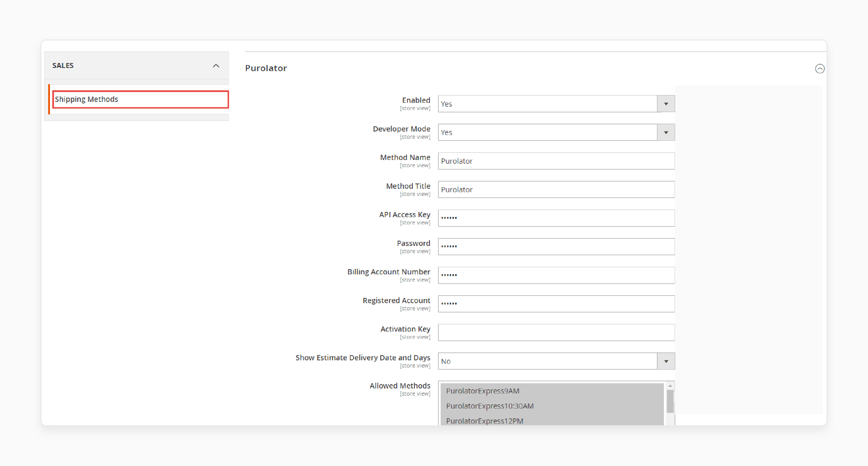Click the SALES heading text
Screen dimensions: 868x466
click(63, 65)
